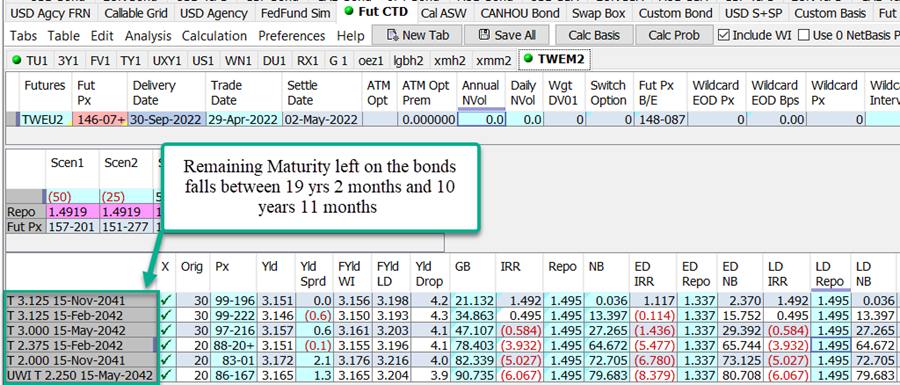
Task: Open the Analysis menu
Action: [148, 36]
